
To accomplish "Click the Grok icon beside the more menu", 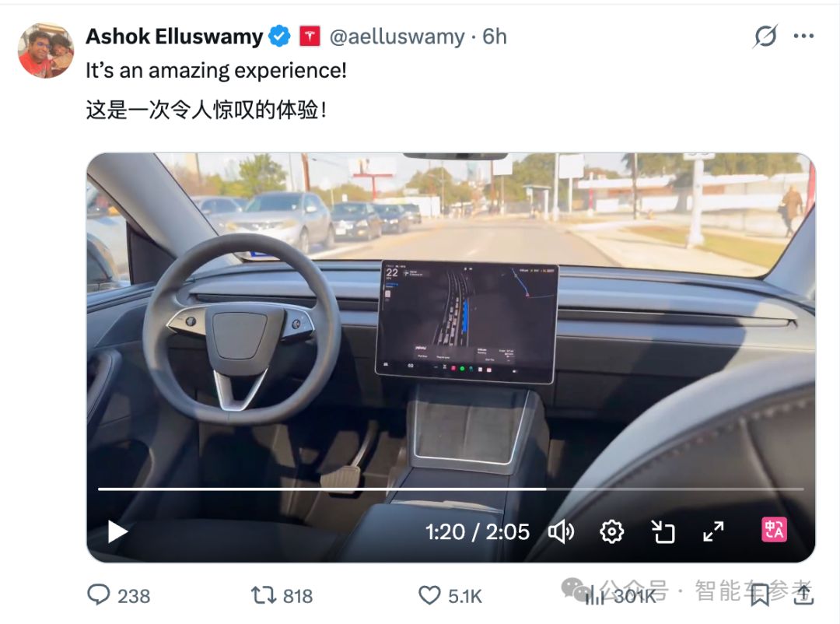I will click(x=765, y=36).
